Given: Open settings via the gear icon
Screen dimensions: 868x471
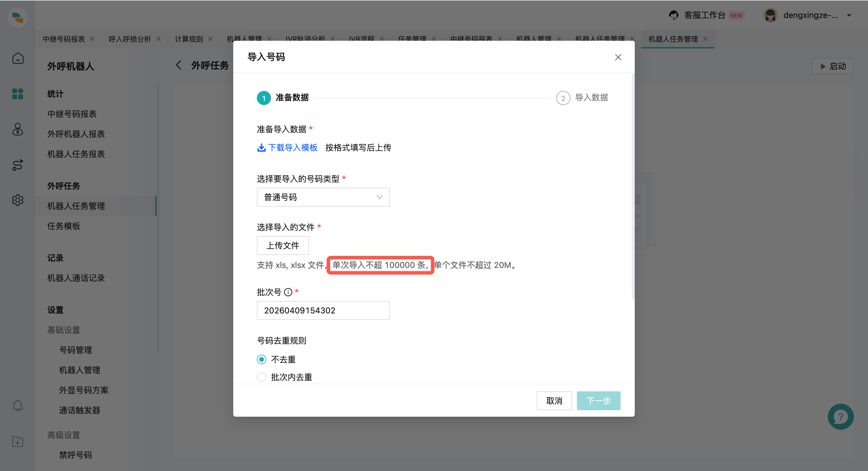Looking at the screenshot, I should (x=17, y=200).
